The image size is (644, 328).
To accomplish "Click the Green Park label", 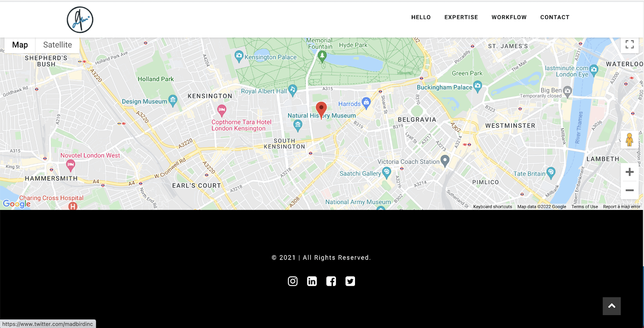I will pyautogui.click(x=467, y=73).
